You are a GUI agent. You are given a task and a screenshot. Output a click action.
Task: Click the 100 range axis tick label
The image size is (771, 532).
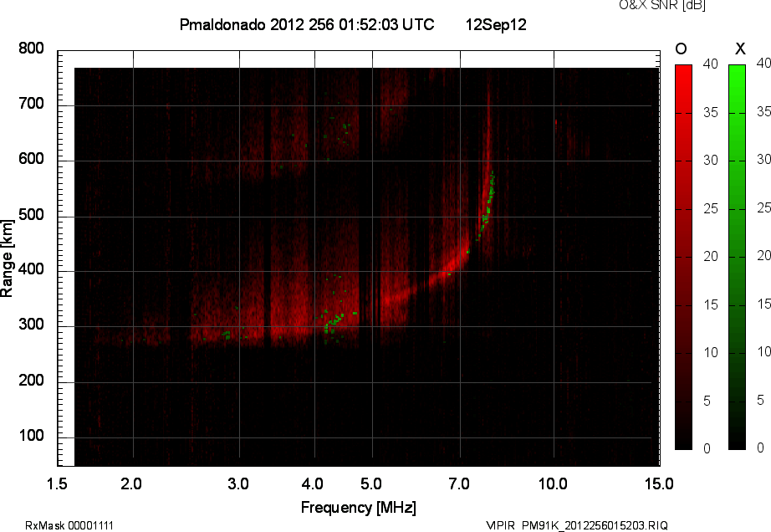click(32, 436)
